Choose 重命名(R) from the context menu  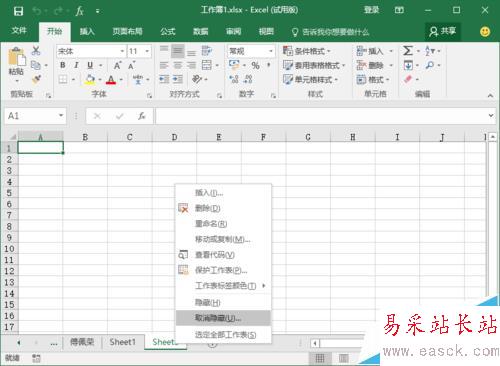click(x=223, y=223)
